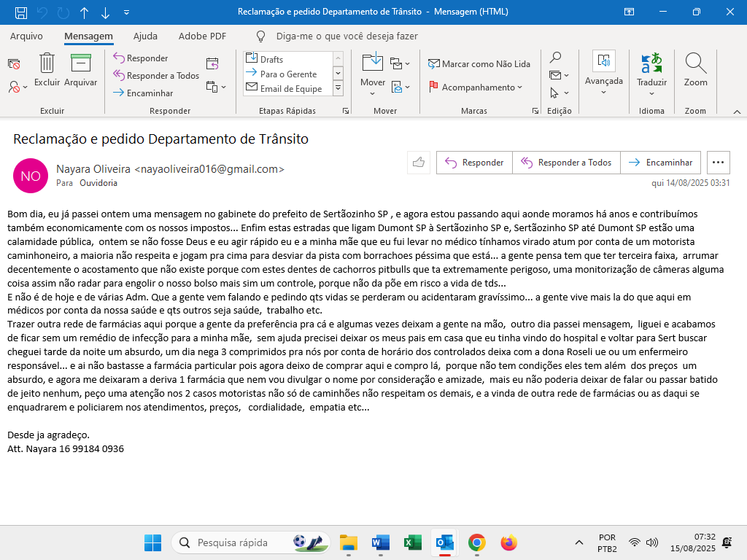Click the Avançada read aloud icon
747x560 pixels.
click(603, 62)
